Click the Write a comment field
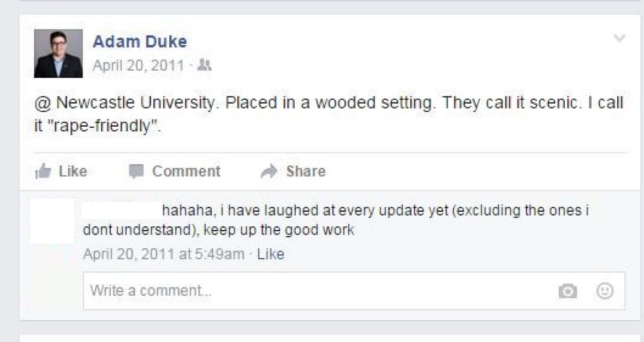 pos(354,291)
